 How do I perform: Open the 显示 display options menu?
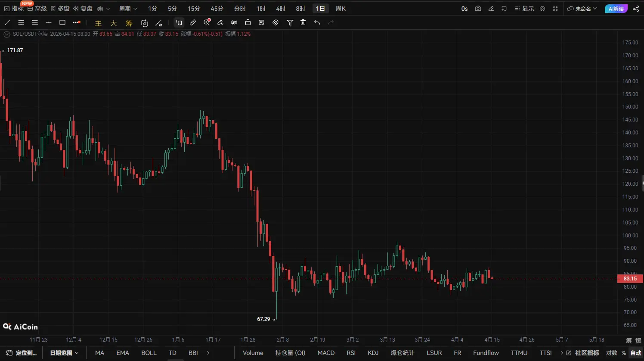[x=524, y=9]
